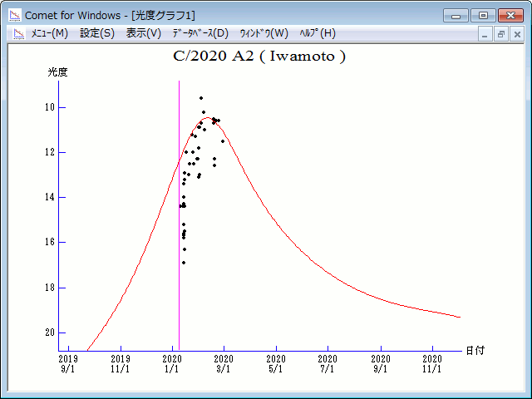Restore the 光度グラフ1 child window
Image resolution: width=532 pixels, height=399 pixels.
point(500,34)
